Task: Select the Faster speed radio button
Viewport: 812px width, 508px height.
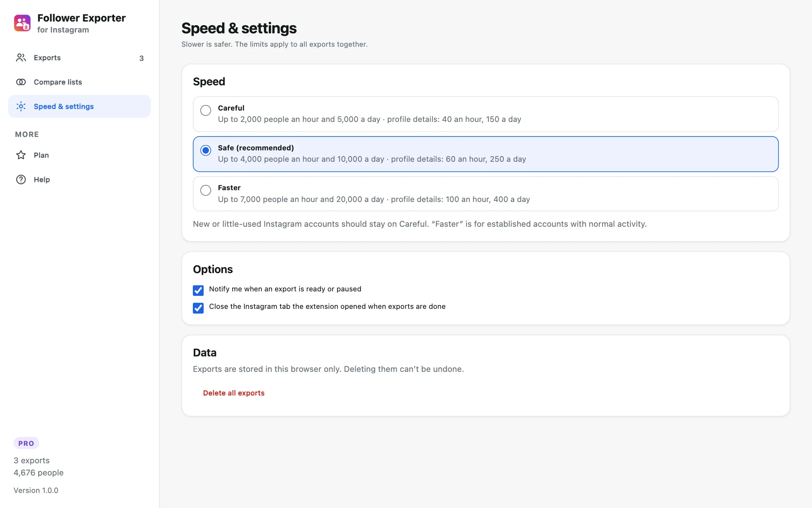Action: click(x=206, y=190)
